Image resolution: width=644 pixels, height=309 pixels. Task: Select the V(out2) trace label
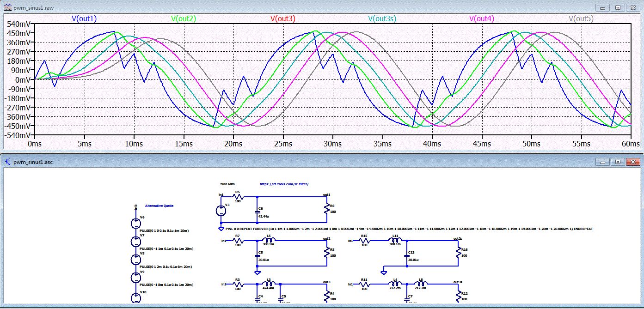tap(183, 19)
